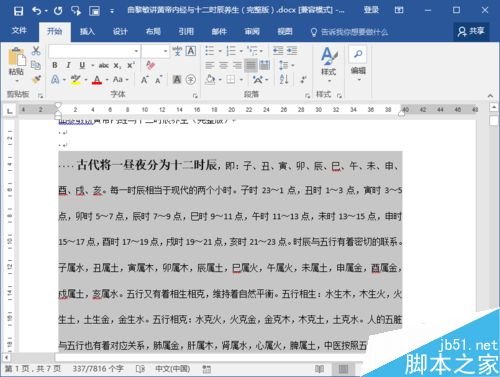Click the Justify alignment button

pos(251,65)
